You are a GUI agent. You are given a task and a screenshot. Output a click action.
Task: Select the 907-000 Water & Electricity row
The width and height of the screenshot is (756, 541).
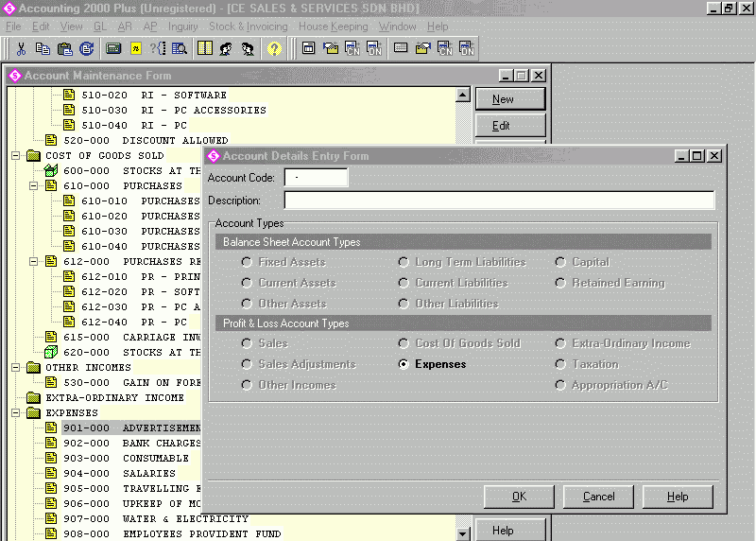click(x=156, y=518)
